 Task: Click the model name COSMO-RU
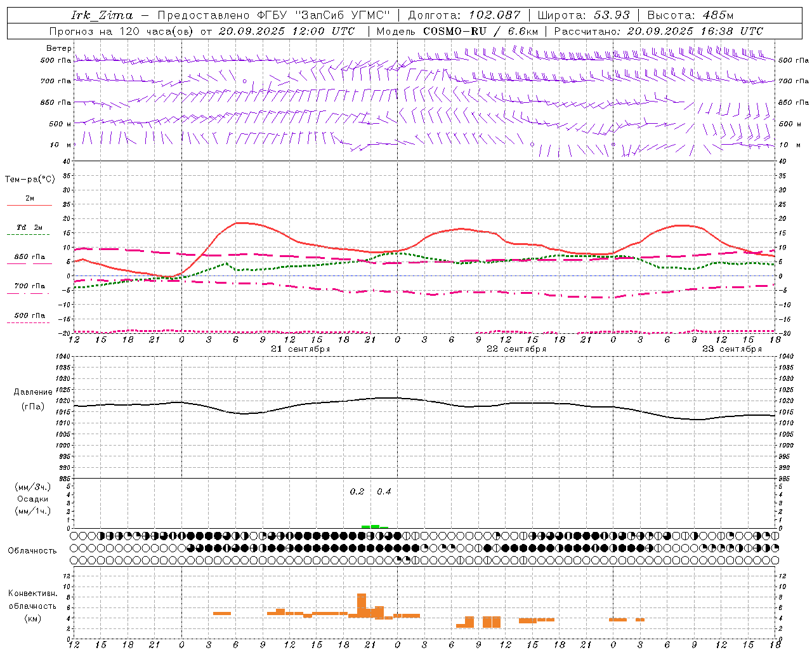(x=455, y=31)
